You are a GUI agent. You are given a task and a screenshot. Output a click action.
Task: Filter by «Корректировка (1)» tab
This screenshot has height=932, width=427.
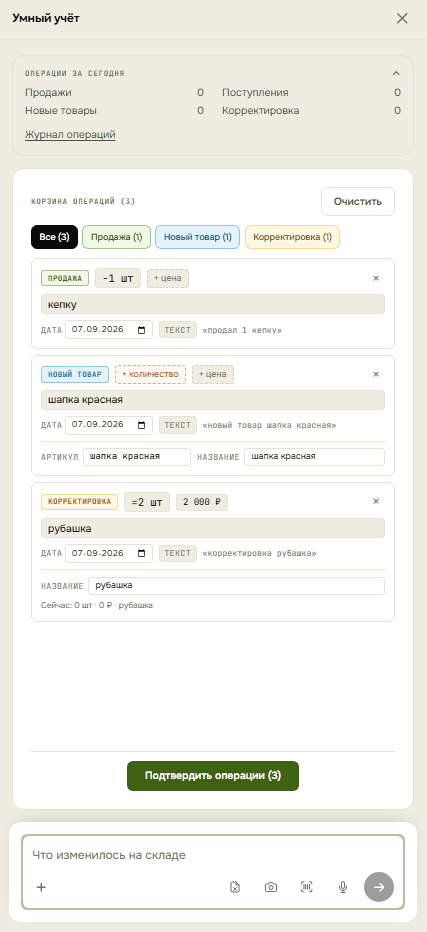(x=292, y=237)
